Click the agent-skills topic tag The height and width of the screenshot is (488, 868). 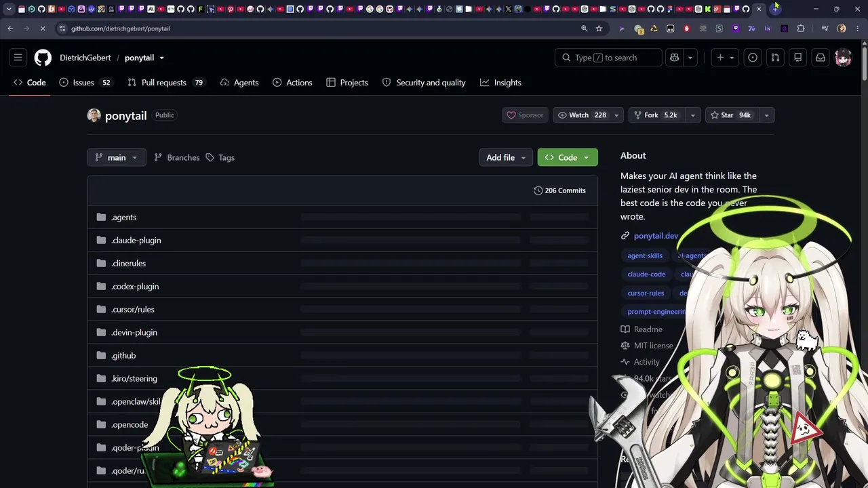pyautogui.click(x=645, y=256)
